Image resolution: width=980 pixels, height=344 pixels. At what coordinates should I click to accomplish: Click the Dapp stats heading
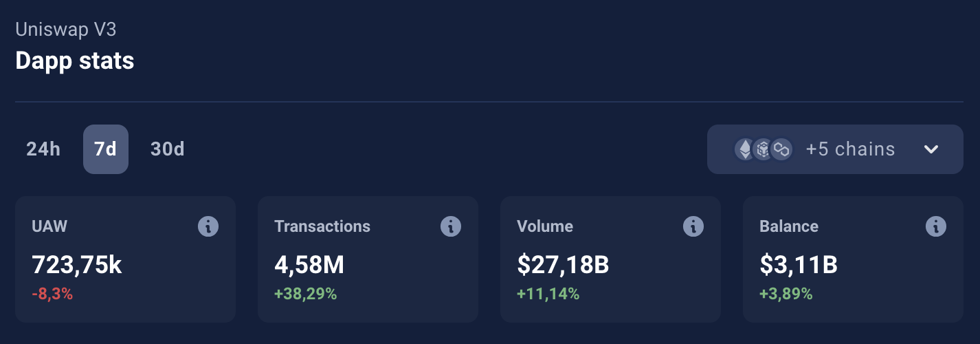pyautogui.click(x=74, y=61)
